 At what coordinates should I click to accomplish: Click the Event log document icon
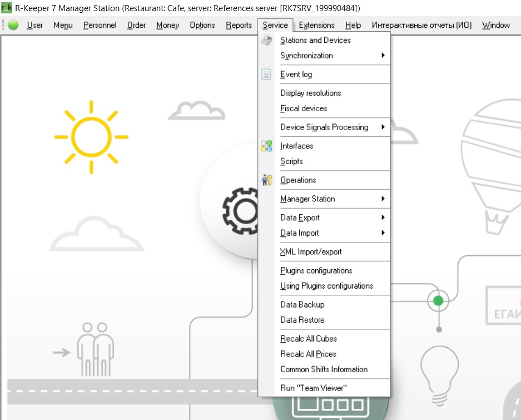[266, 74]
